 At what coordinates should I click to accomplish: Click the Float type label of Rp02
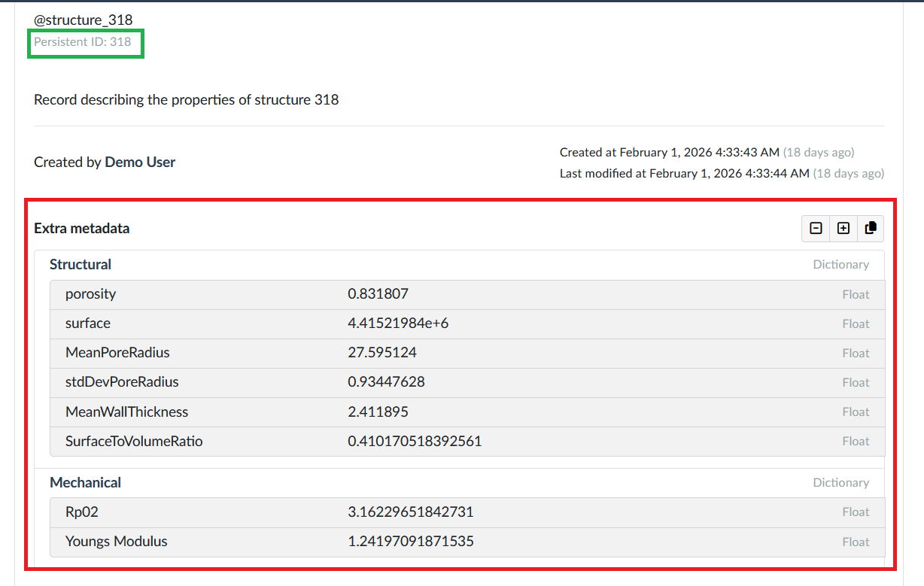coord(856,512)
